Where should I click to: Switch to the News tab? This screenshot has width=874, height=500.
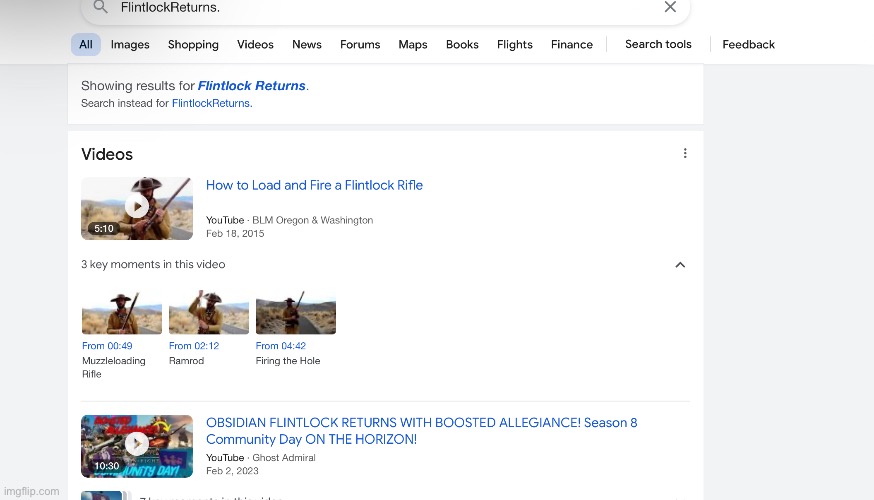(x=307, y=45)
